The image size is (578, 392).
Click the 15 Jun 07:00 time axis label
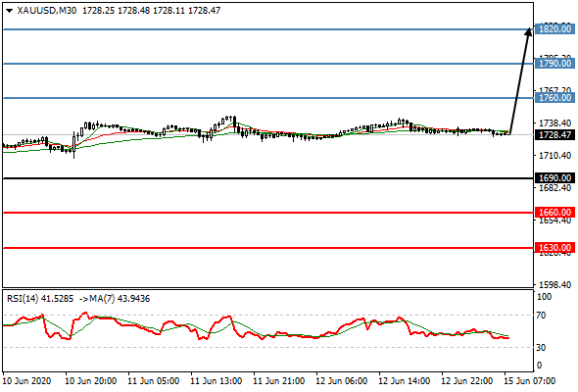[529, 380]
